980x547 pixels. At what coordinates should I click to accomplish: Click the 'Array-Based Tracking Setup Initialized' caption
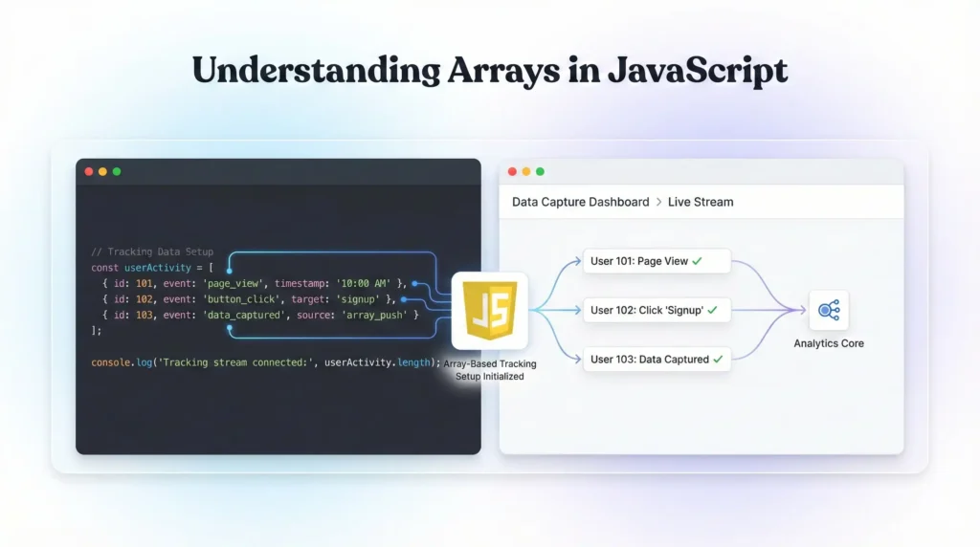pos(490,370)
